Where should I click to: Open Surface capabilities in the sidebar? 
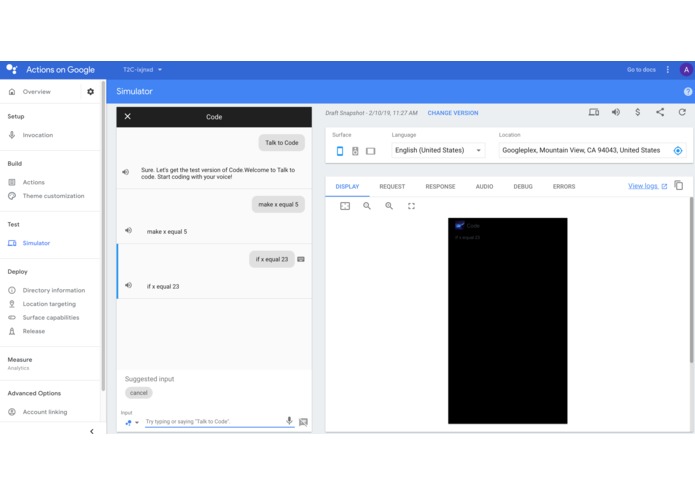click(x=51, y=318)
